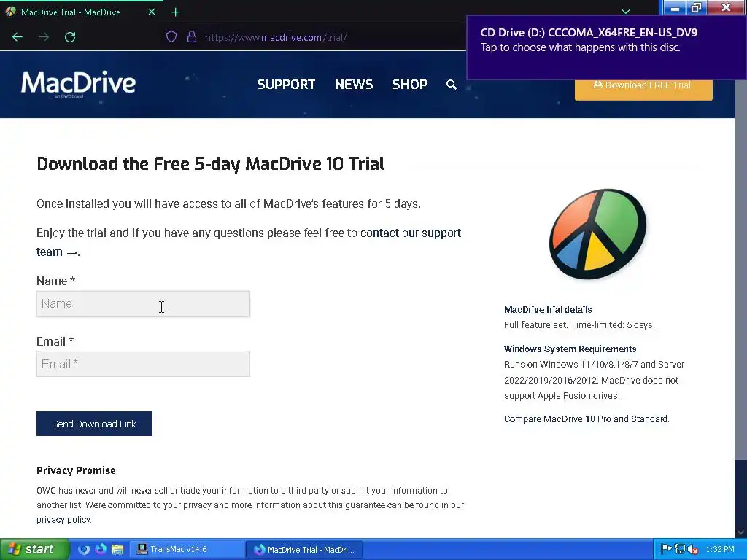Click the Name input field

(144, 304)
